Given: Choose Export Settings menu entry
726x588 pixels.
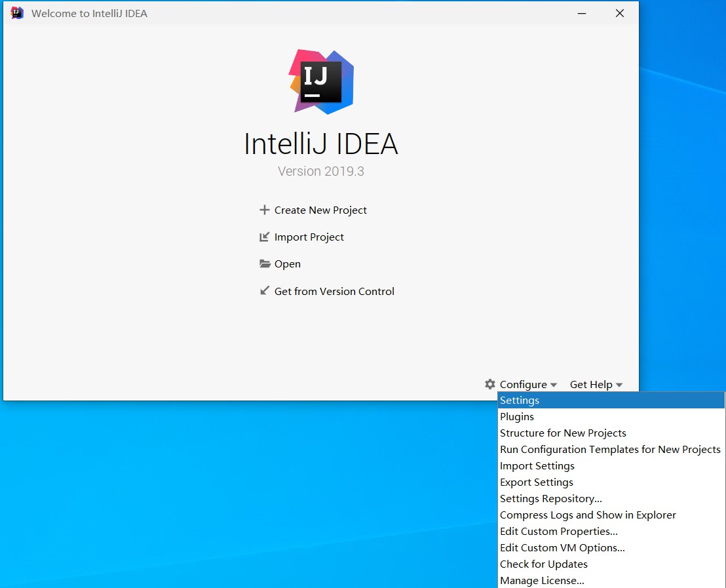Looking at the screenshot, I should [x=537, y=482].
